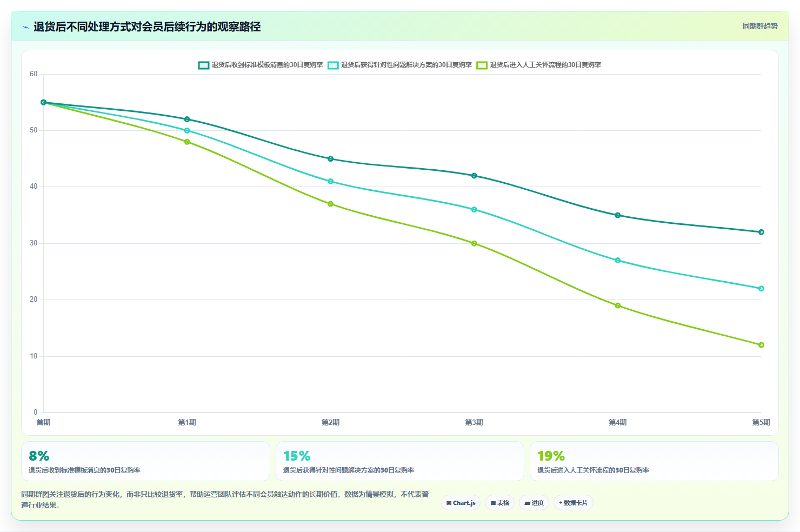Click the y-axis value 50
The height and width of the screenshot is (532, 800).
click(x=34, y=130)
